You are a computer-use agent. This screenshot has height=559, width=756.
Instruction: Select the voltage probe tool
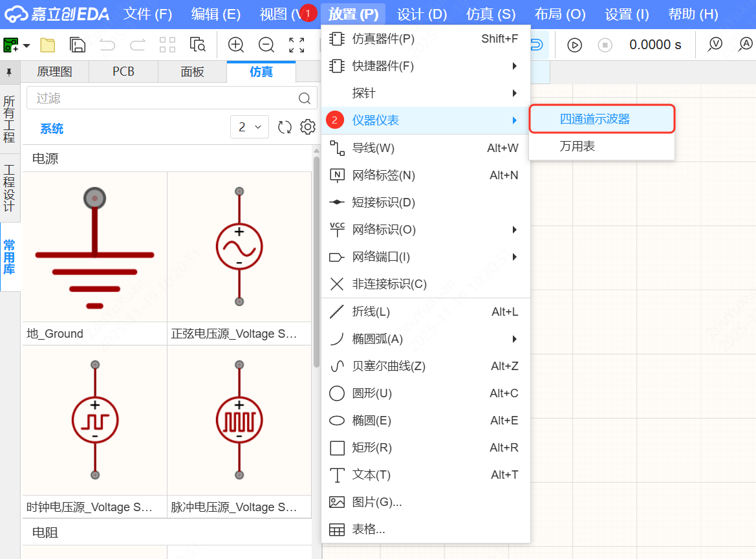(x=715, y=45)
